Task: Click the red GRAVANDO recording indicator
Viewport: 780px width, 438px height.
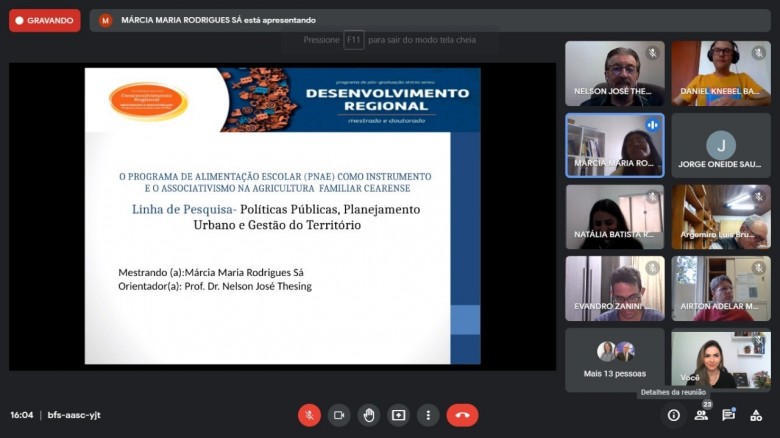Action: coord(45,20)
